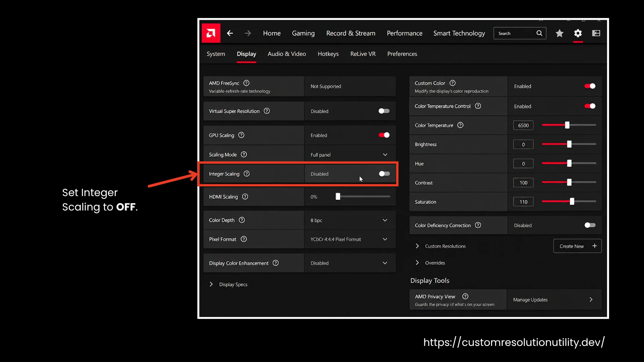Open Record & Stream menu
644x362 pixels.
point(351,33)
